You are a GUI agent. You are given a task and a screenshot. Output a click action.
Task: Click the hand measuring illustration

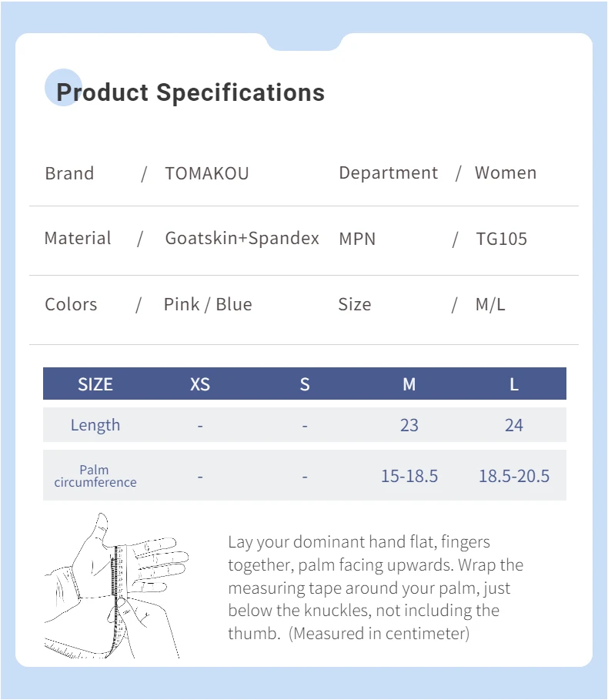point(117,585)
